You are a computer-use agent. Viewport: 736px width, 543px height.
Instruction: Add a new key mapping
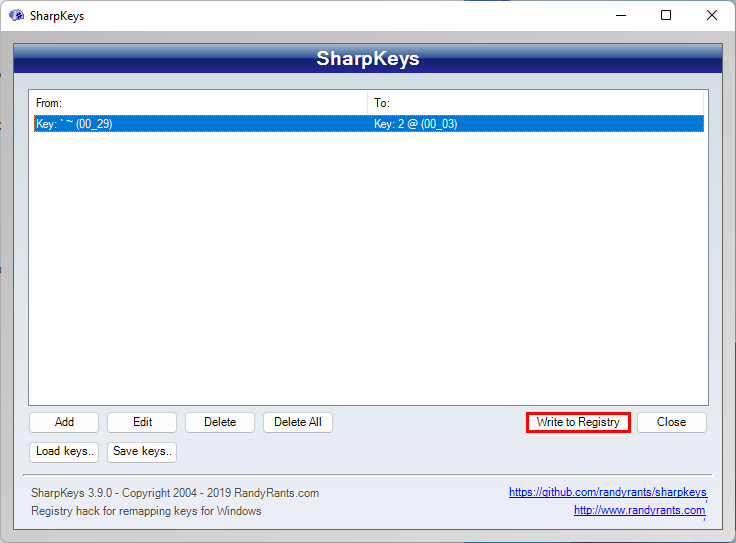pyautogui.click(x=64, y=422)
